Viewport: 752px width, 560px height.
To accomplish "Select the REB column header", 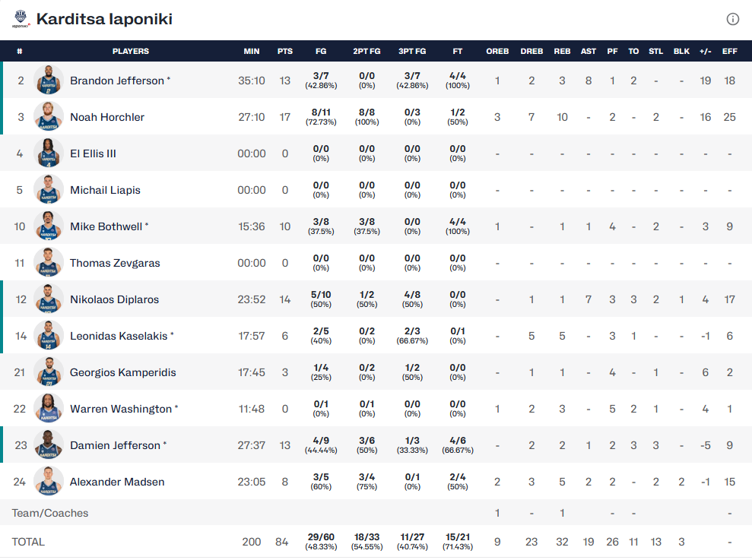I will (x=562, y=52).
